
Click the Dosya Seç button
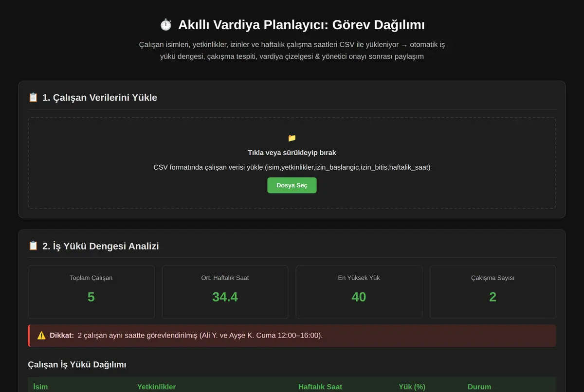[292, 185]
